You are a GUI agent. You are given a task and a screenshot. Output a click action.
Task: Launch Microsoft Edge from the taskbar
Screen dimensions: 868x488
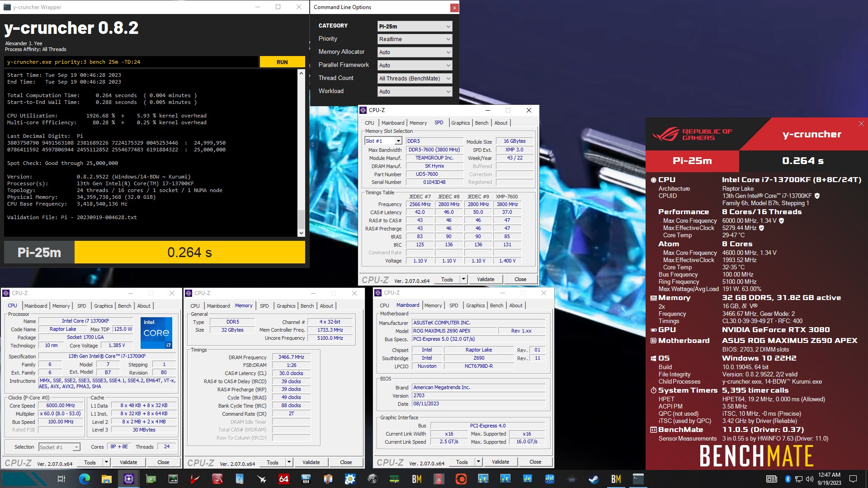84,479
